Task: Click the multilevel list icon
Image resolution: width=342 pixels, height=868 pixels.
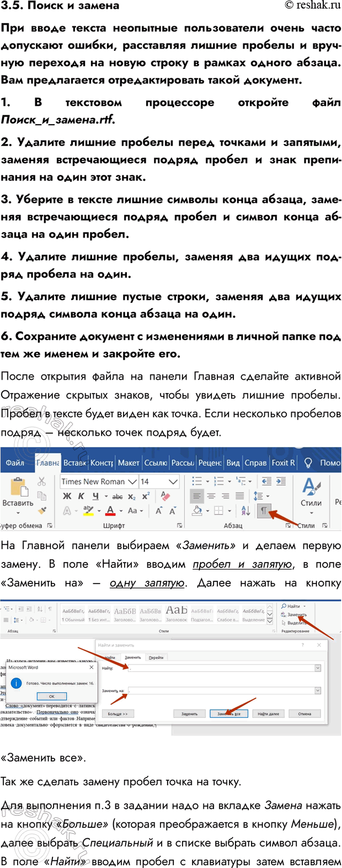Action: pyautogui.click(x=242, y=481)
